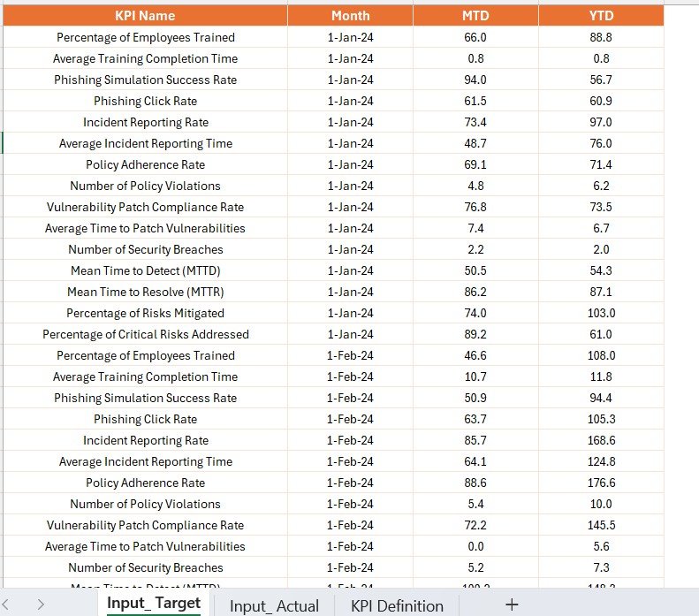Select the 1-Jan-24 Mean Time to Detect (MTTD) cell
699x616 pixels.
click(x=145, y=270)
